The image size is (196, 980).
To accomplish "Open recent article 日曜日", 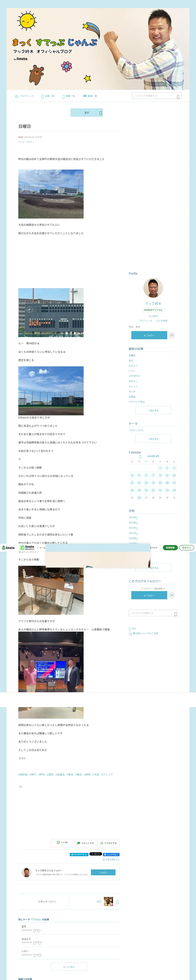I will point(132,355).
